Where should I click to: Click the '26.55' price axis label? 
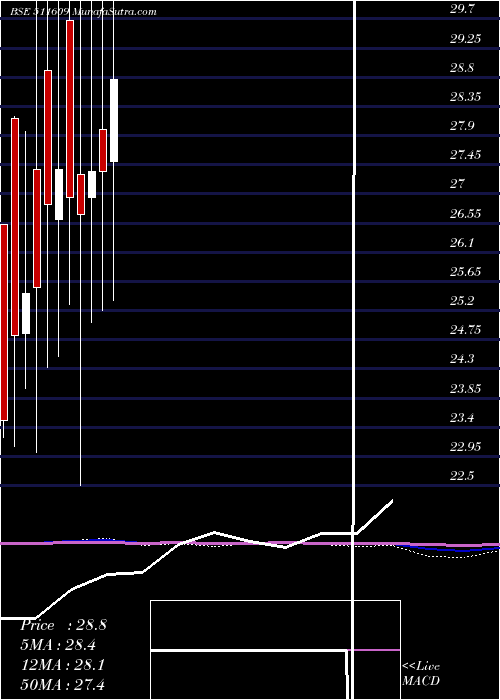point(465,213)
